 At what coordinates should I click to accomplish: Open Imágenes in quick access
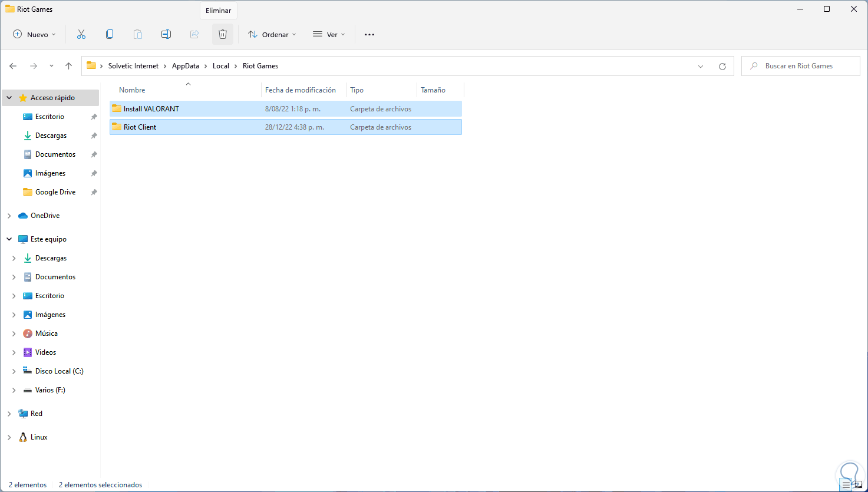(x=50, y=173)
